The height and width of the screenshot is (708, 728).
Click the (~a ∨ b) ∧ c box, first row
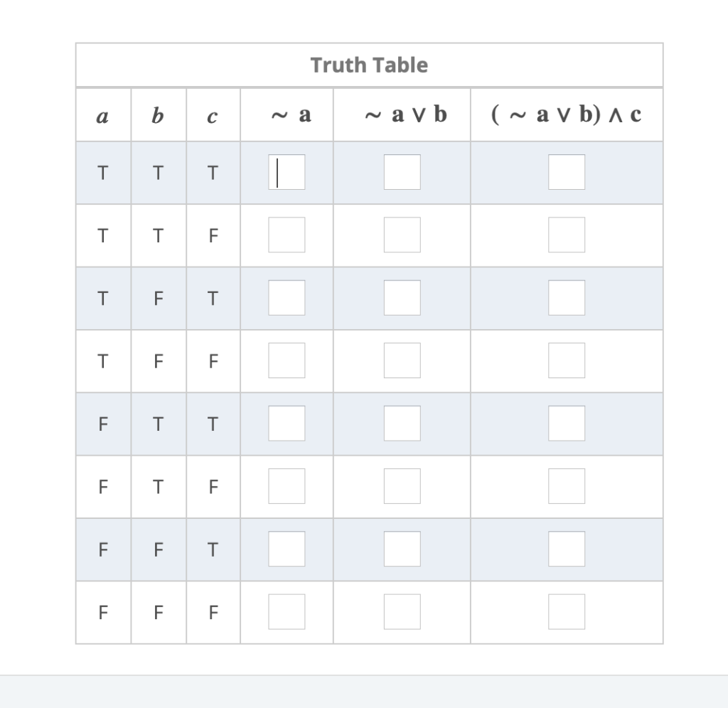tap(567, 172)
